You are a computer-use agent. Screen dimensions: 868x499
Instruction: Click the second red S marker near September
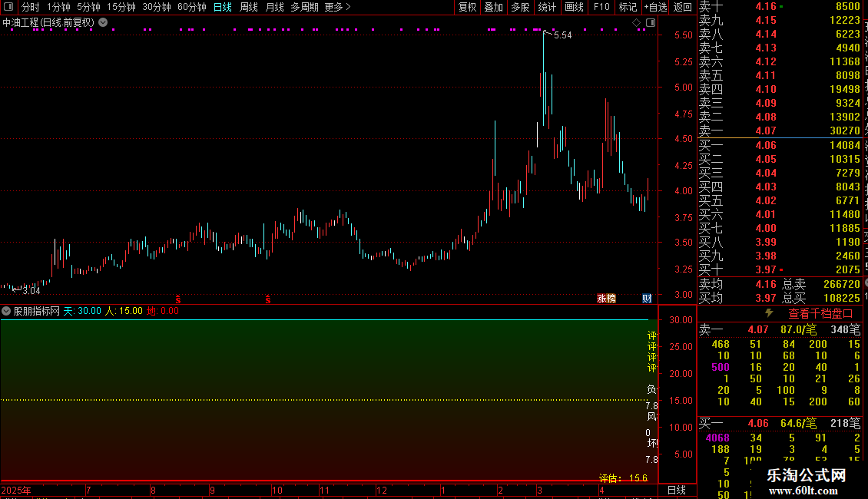[268, 299]
